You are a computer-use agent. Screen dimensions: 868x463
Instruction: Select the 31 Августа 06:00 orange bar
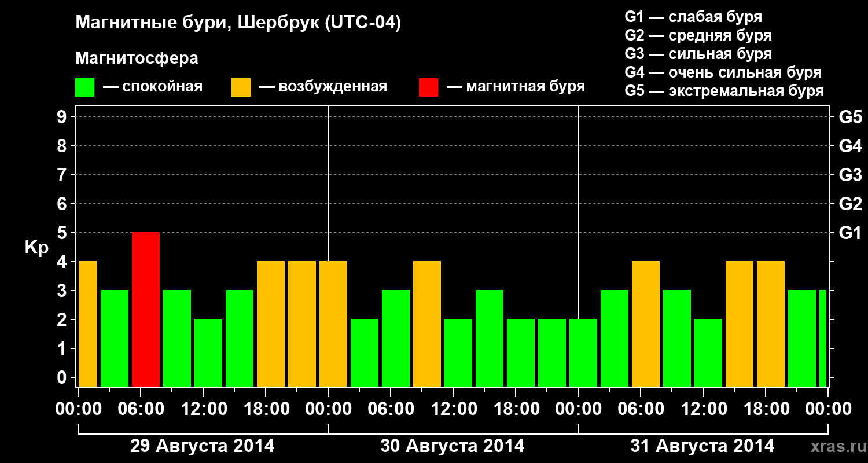click(x=646, y=324)
